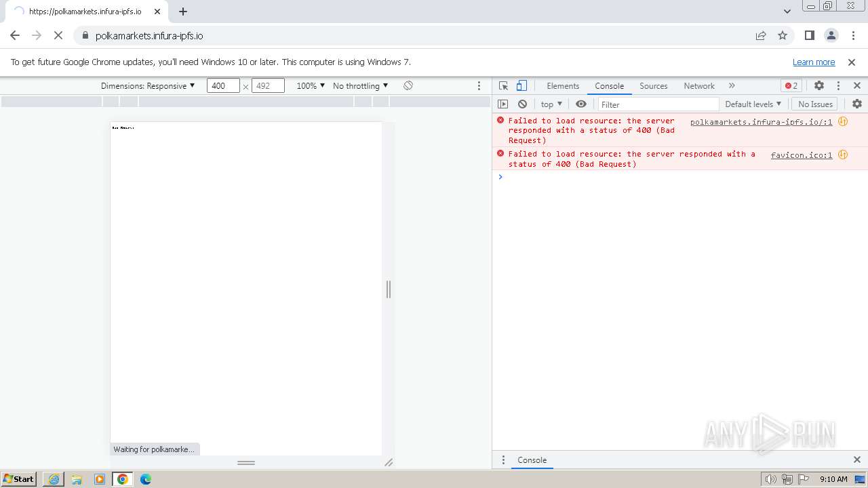
Task: Open Windows Media Player taskbar icon
Action: pos(100,479)
